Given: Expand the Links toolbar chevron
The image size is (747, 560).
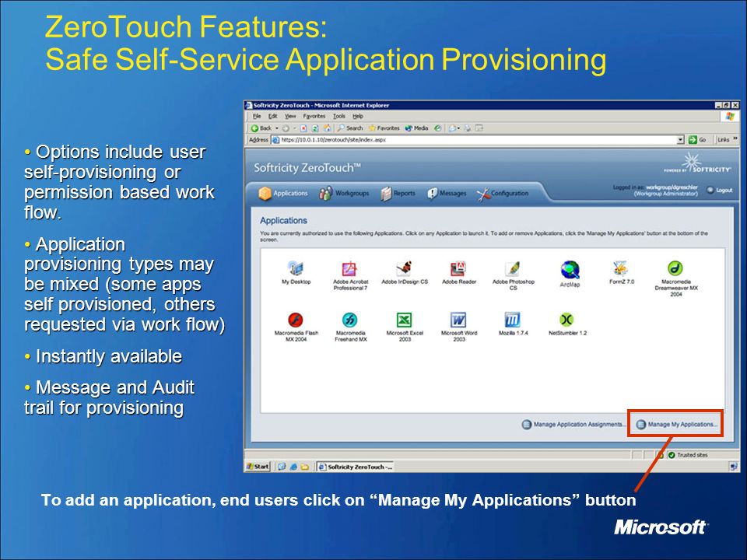Looking at the screenshot, I should pyautogui.click(x=735, y=139).
